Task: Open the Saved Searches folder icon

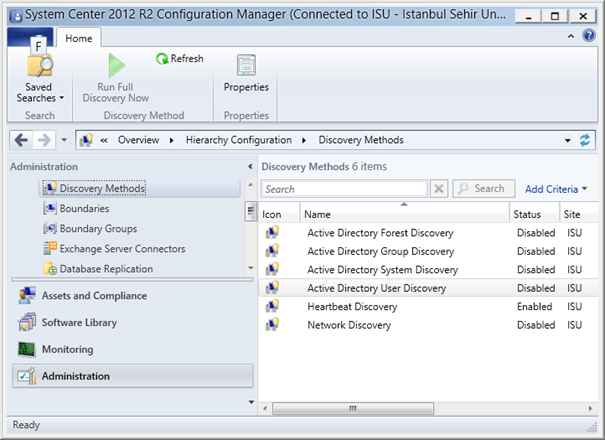Action: [x=40, y=66]
